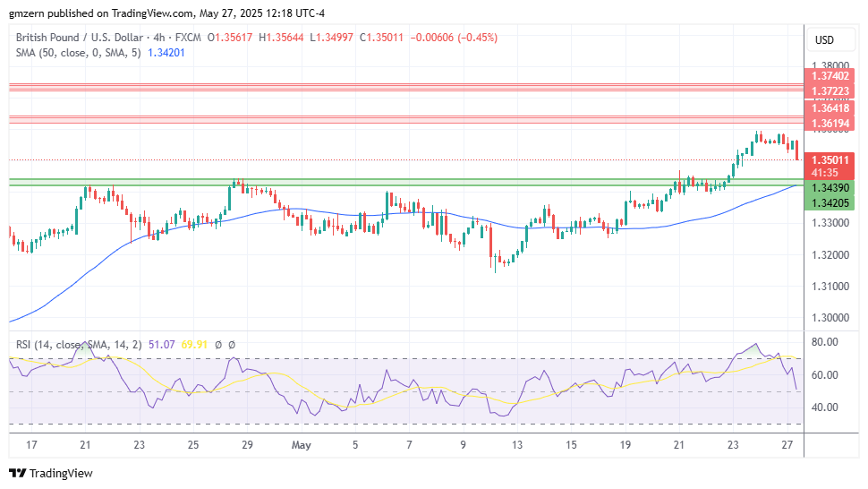Select the green 1.34205 support label
This screenshot has height=489, width=868.
[x=830, y=203]
